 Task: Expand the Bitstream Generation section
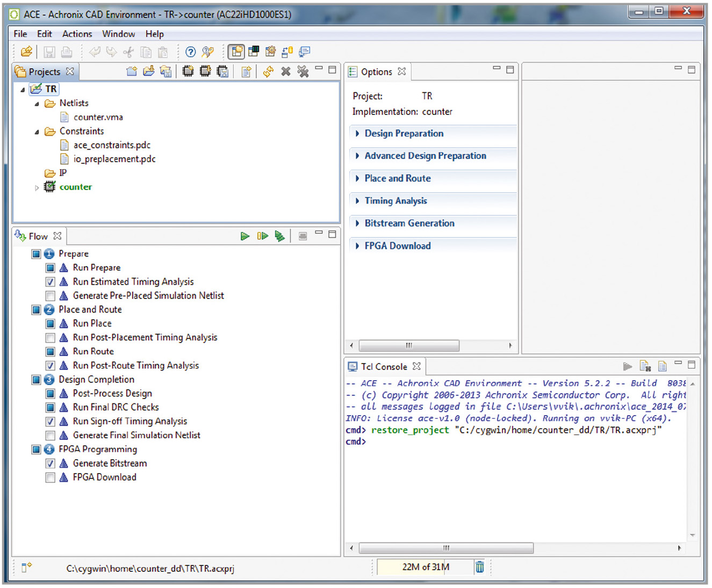coord(357,224)
